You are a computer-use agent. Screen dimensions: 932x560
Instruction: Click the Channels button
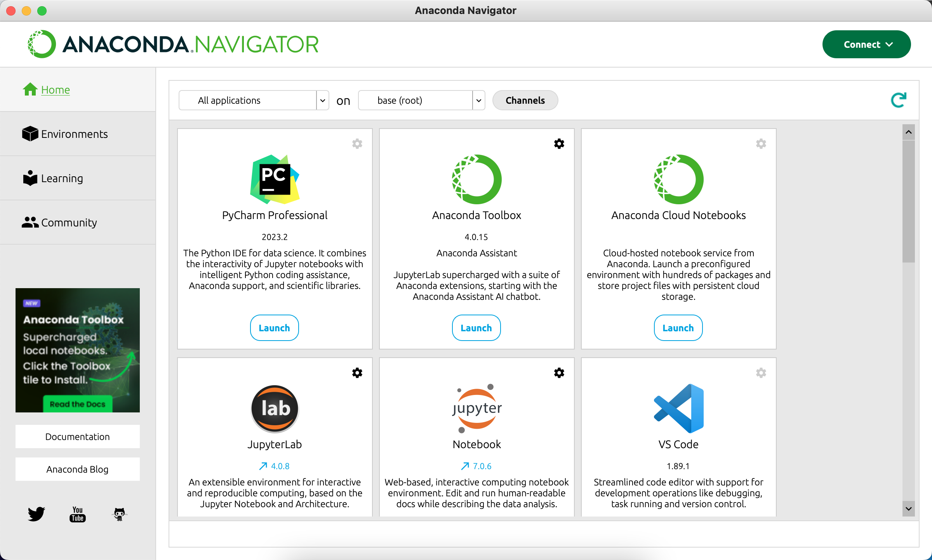[525, 100]
